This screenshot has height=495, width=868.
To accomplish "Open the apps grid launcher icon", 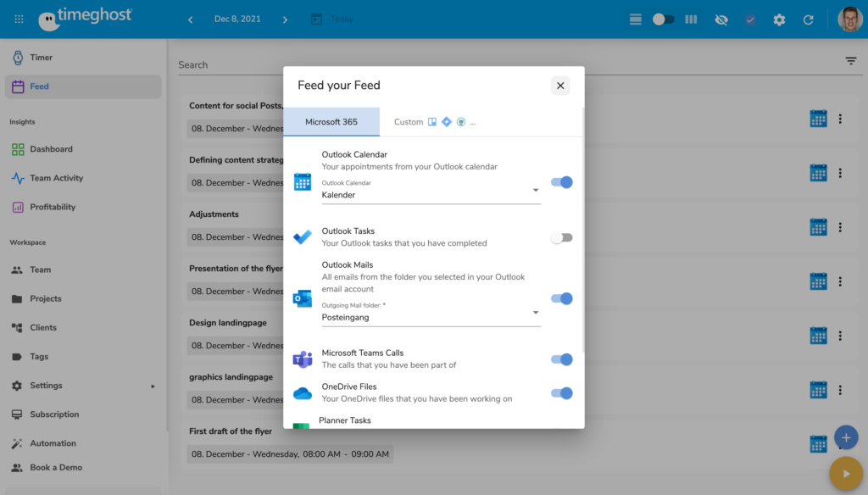I will point(19,19).
